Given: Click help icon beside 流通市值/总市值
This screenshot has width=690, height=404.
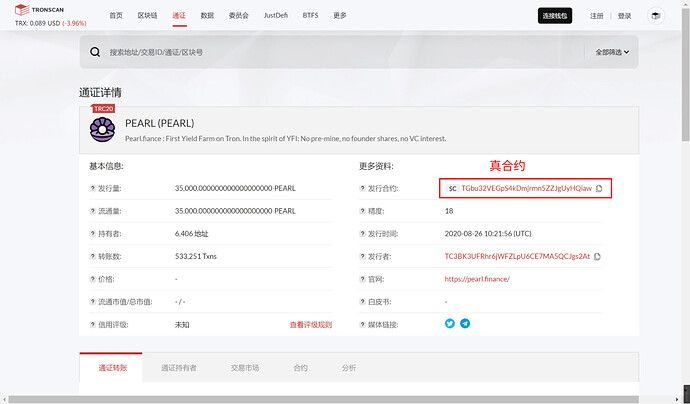Looking at the screenshot, I should click(x=92, y=302).
